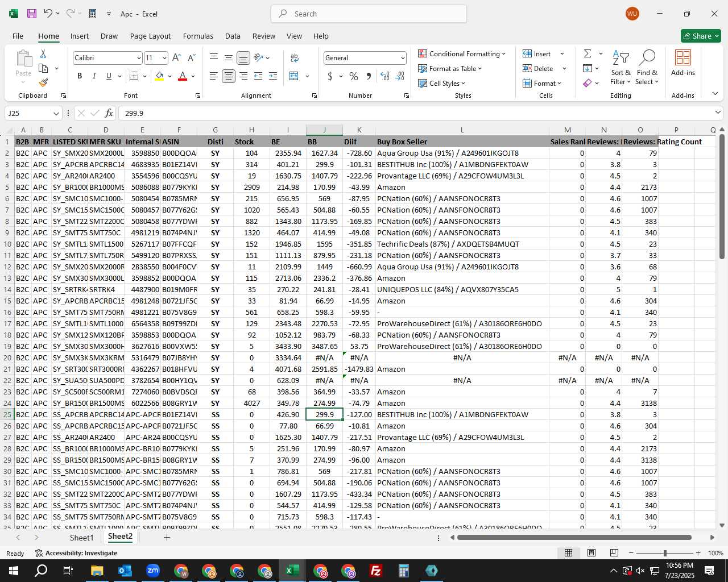Open Outlook from the taskbar
This screenshot has width=728, height=582.
point(125,571)
